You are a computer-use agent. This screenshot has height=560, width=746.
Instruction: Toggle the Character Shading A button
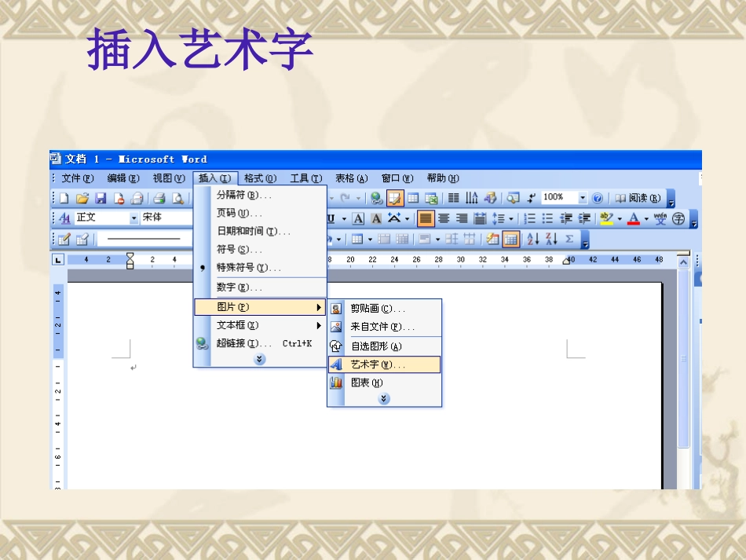click(x=376, y=218)
